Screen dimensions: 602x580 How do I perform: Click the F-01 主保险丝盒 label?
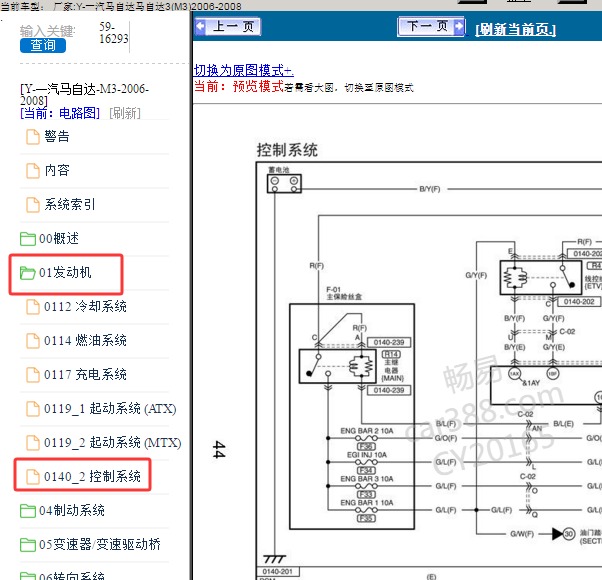tap(344, 293)
